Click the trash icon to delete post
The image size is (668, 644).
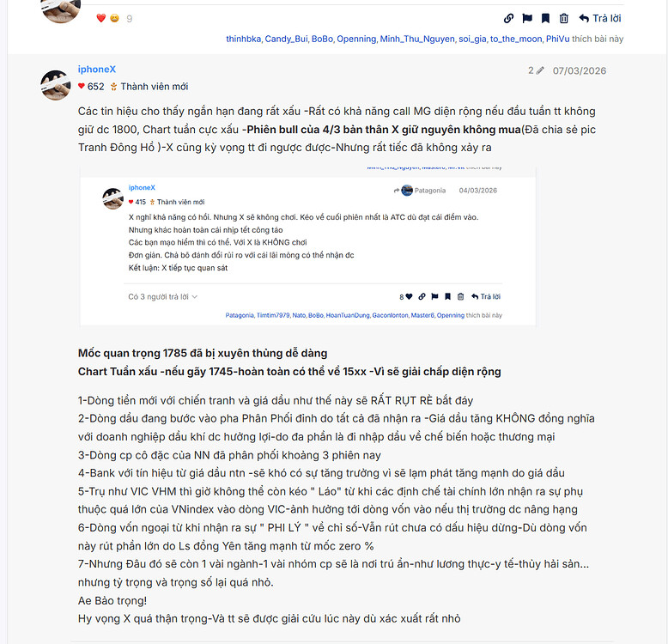[x=564, y=18]
